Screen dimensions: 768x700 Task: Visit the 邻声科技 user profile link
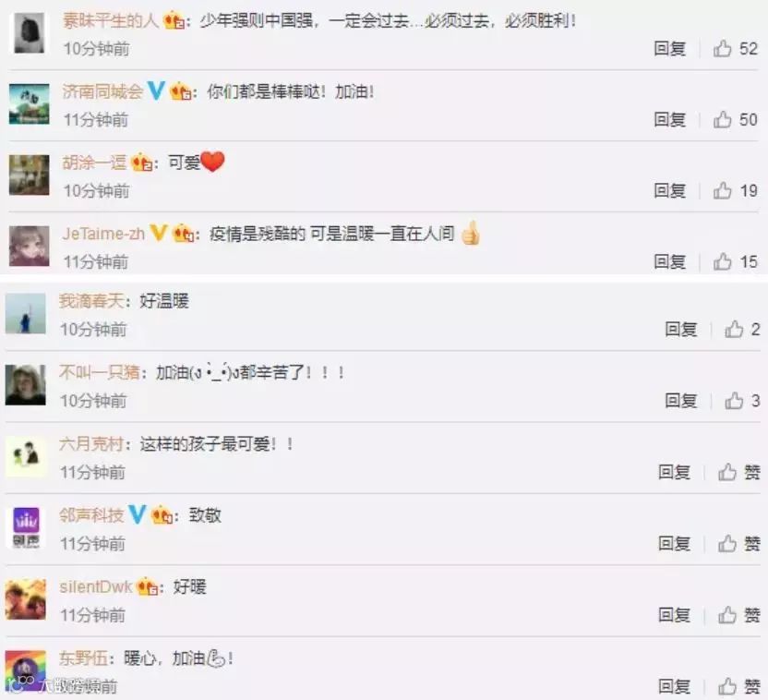click(91, 515)
